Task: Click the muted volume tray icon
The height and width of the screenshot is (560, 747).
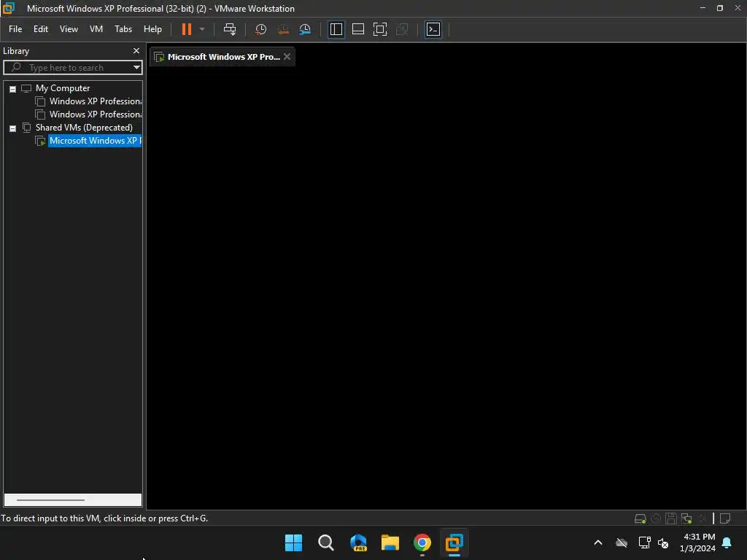Action: 663,542
